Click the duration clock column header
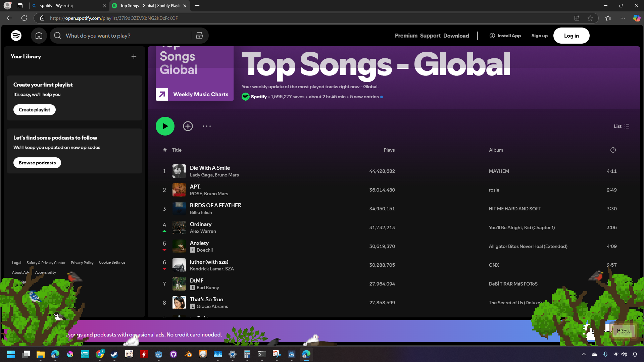This screenshot has width=644, height=362. [x=613, y=150]
